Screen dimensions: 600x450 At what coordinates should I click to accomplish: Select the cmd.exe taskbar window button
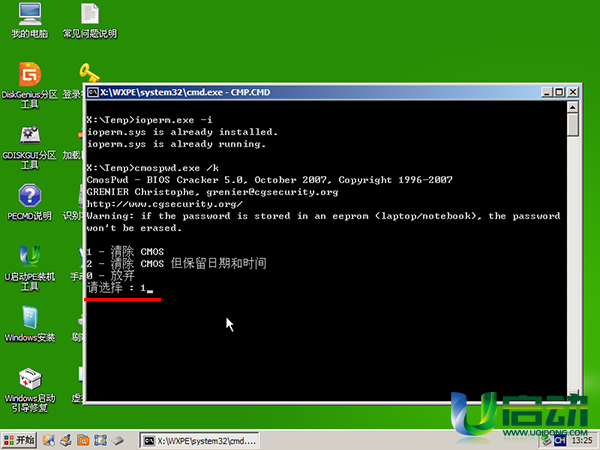[x=199, y=441]
